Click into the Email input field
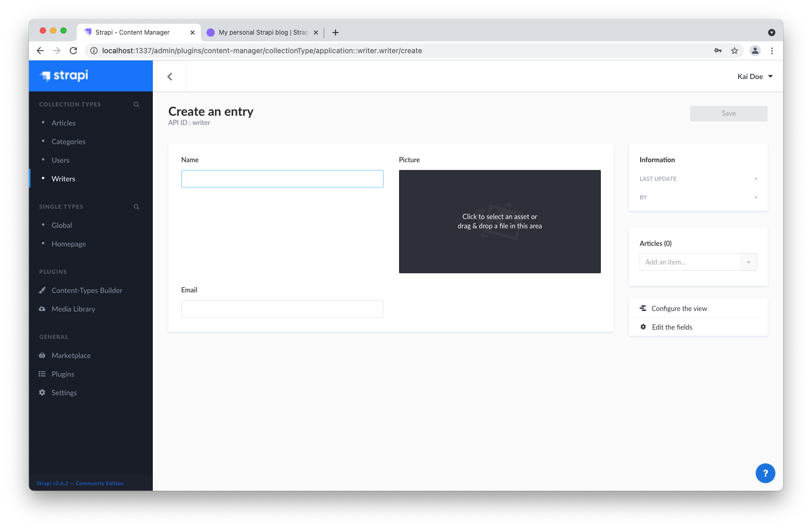The height and width of the screenshot is (529, 812). [282, 309]
